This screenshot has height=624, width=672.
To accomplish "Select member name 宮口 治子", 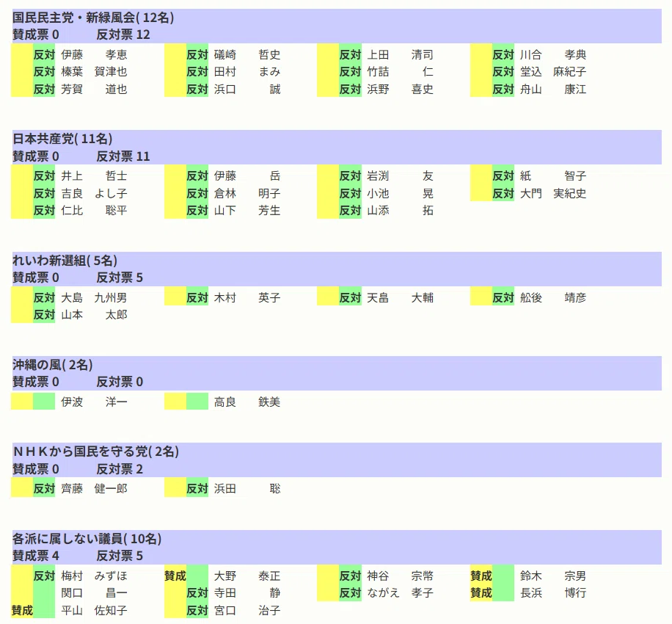I will coord(246,610).
